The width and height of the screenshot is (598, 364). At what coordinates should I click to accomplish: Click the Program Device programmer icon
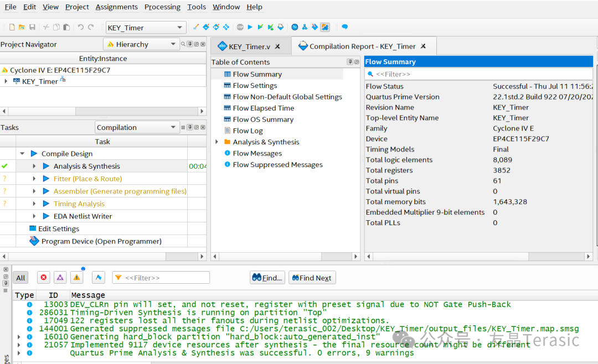click(x=34, y=241)
